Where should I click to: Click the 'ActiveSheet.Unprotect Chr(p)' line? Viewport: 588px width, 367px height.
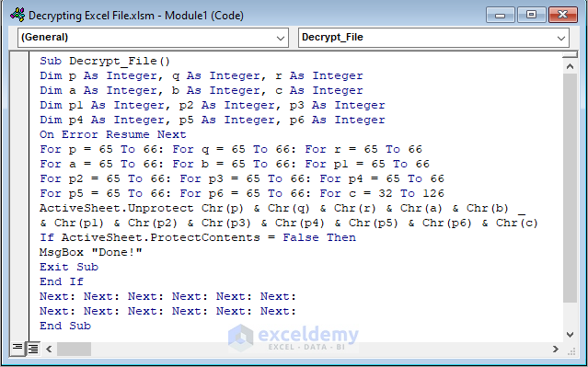[282, 208]
